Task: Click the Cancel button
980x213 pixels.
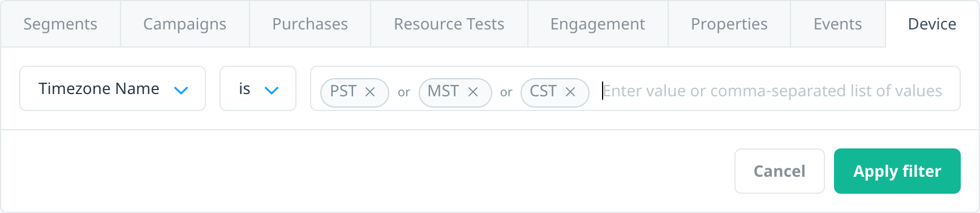Action: (780, 171)
